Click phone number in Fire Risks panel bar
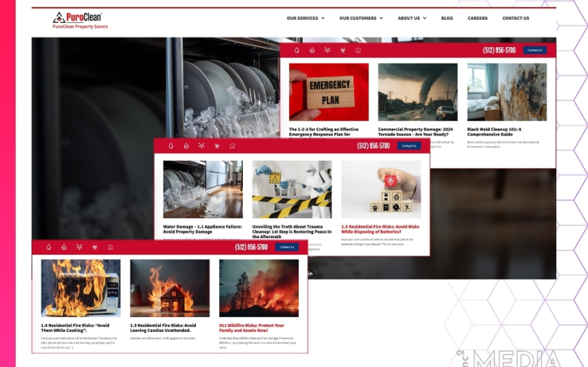Image resolution: width=588 pixels, height=367 pixels. coord(251,247)
